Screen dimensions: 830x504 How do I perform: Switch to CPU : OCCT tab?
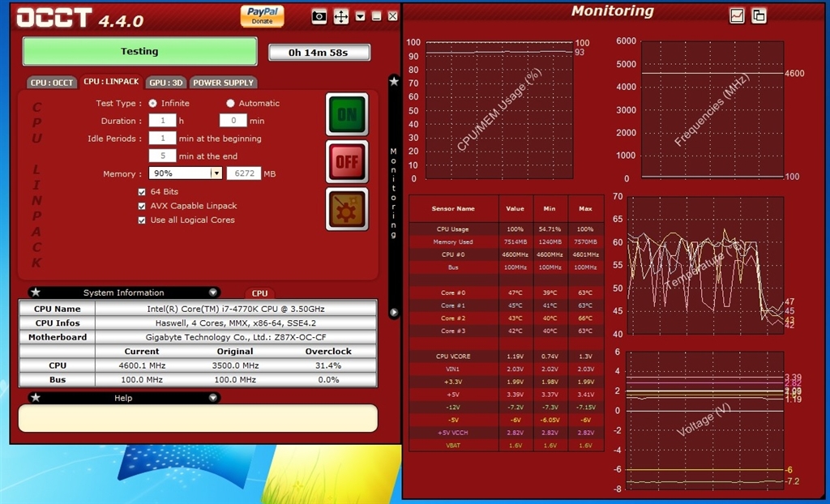tap(51, 83)
